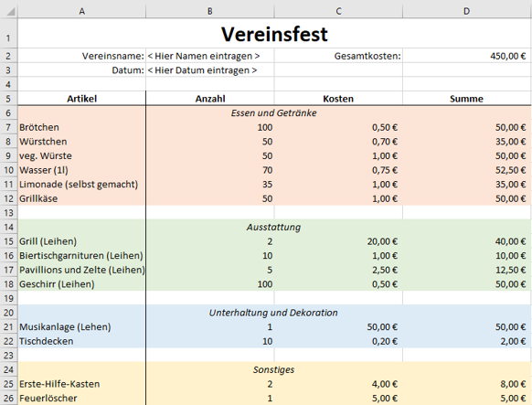Click Musikanlage cost 50,00 €
532x405 pixels.
[338, 326]
